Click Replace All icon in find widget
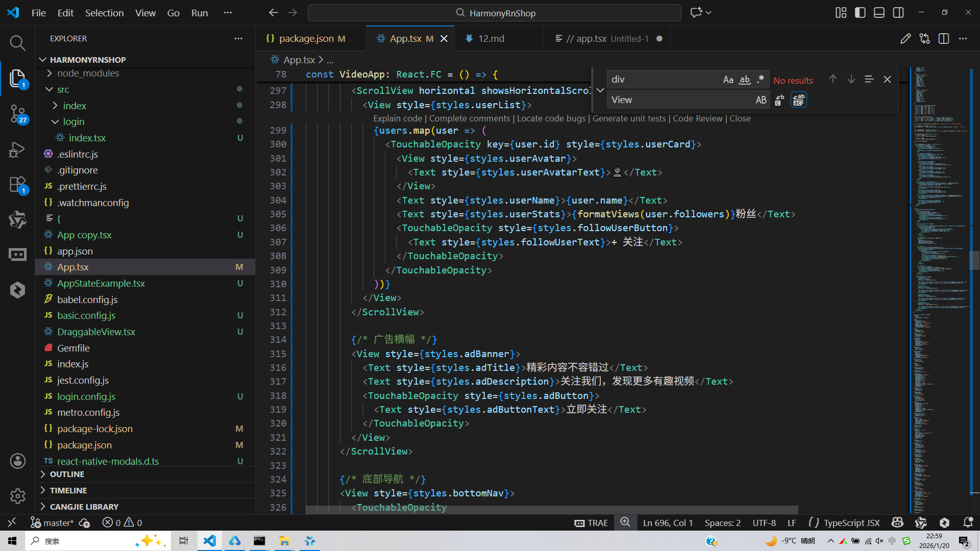 (798, 100)
